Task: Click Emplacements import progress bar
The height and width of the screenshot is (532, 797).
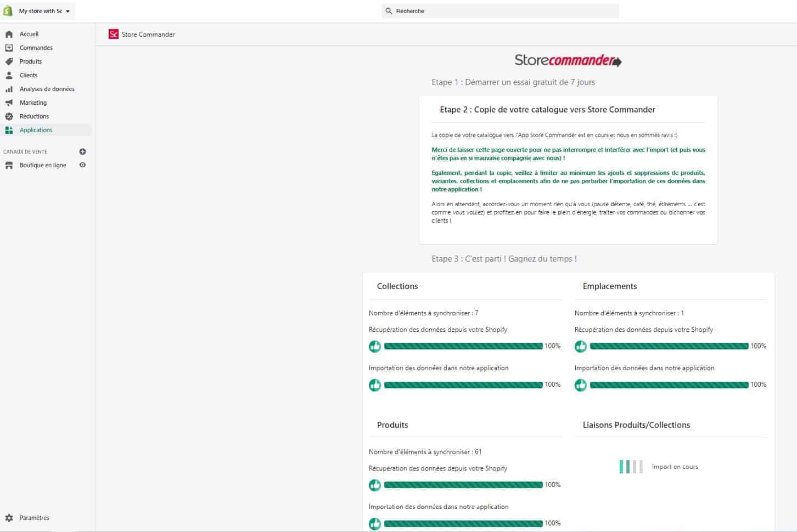Action: coord(669,384)
